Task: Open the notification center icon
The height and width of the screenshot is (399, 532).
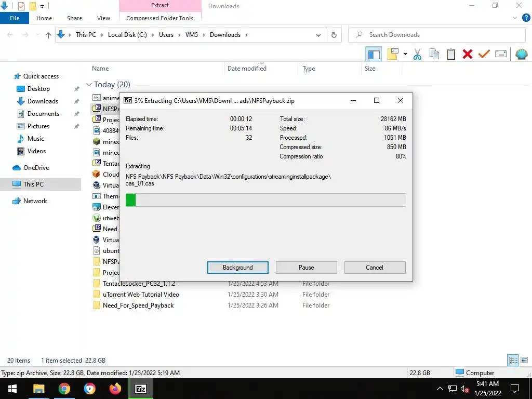Action: pyautogui.click(x=515, y=389)
